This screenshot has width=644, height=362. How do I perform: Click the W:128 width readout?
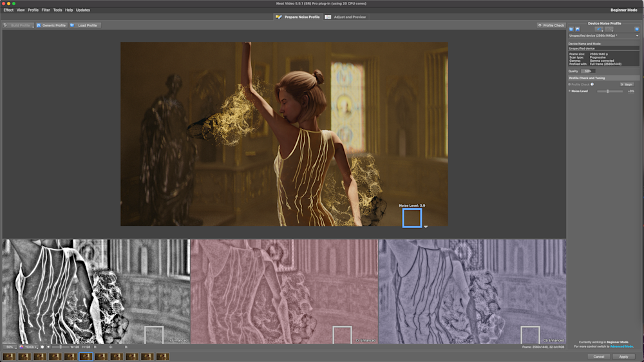pyautogui.click(x=75, y=347)
